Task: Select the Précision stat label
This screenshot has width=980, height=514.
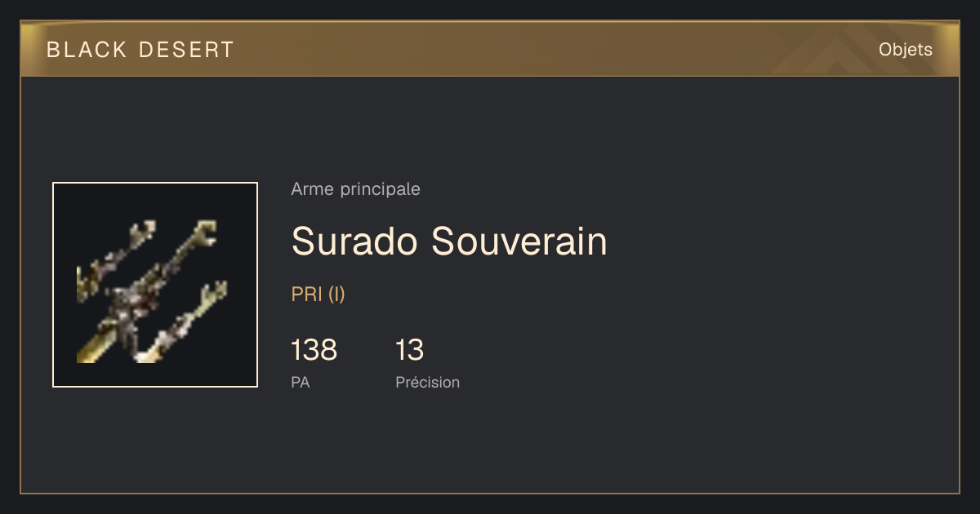Action: [x=427, y=382]
